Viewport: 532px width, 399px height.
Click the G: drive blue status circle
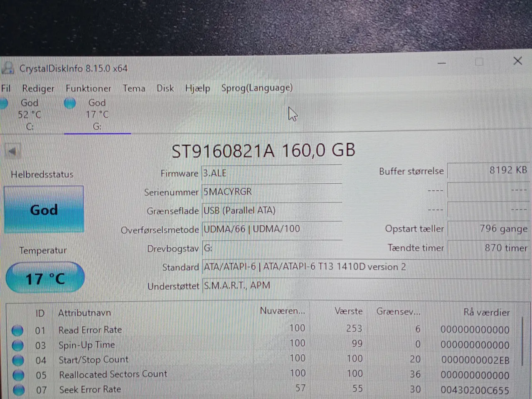[x=70, y=103]
